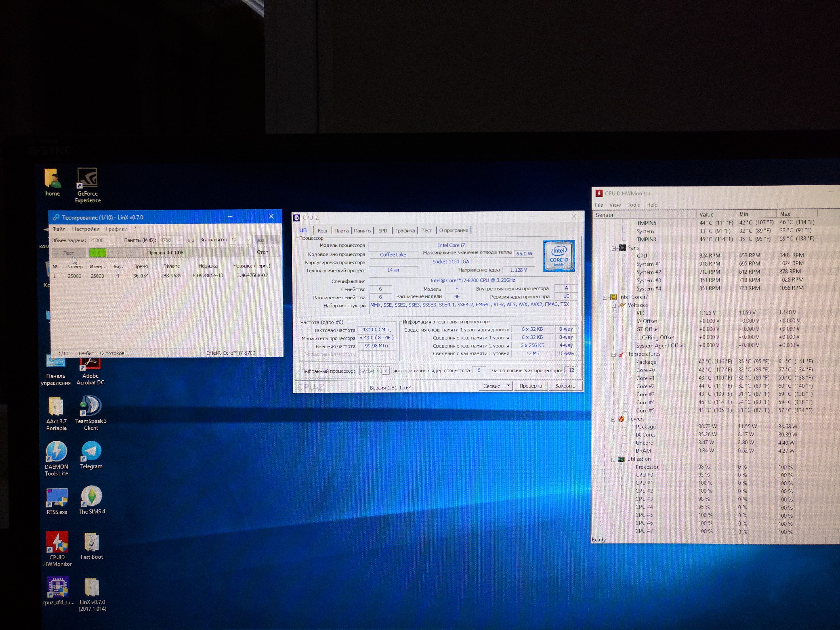Open the Настройки menu in LinX
This screenshot has width=840, height=630.
[x=85, y=229]
